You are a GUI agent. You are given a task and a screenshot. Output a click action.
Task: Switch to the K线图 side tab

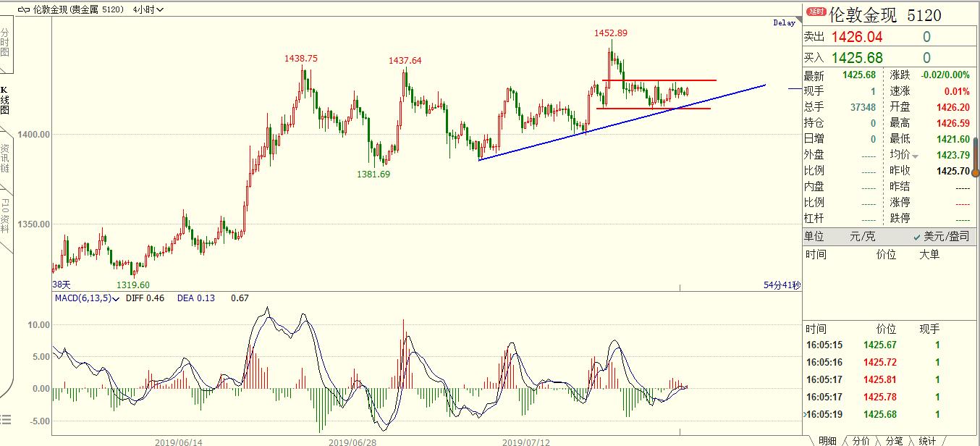click(6, 100)
